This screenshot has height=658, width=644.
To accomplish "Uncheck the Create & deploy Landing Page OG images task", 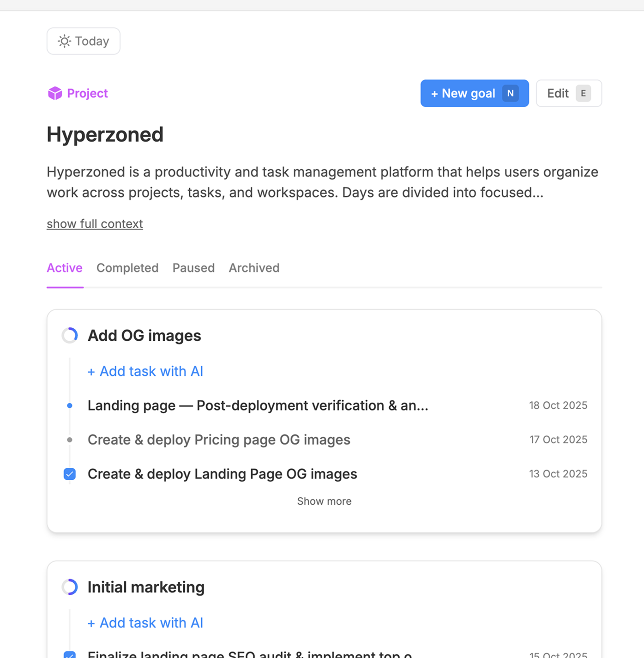I will click(x=69, y=474).
